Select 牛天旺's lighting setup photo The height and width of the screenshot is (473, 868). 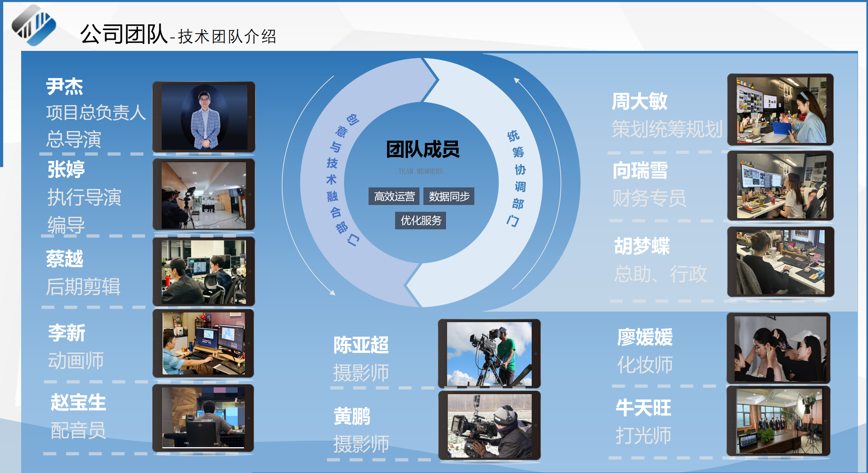[779, 421]
